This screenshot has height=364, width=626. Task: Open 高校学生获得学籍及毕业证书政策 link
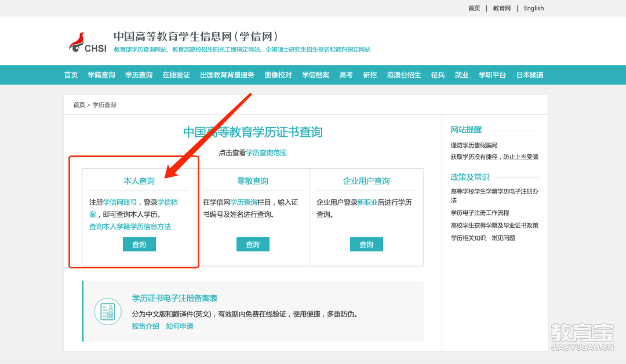pyautogui.click(x=494, y=225)
